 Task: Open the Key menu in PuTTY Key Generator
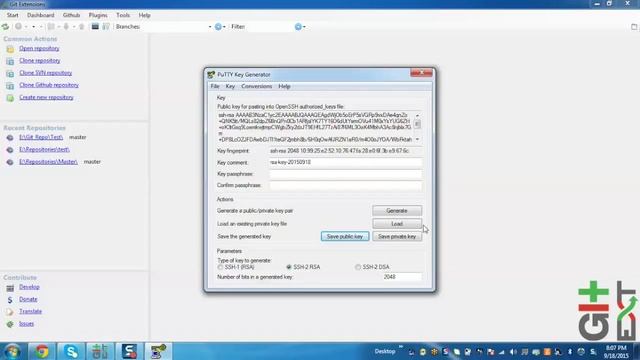230,87
